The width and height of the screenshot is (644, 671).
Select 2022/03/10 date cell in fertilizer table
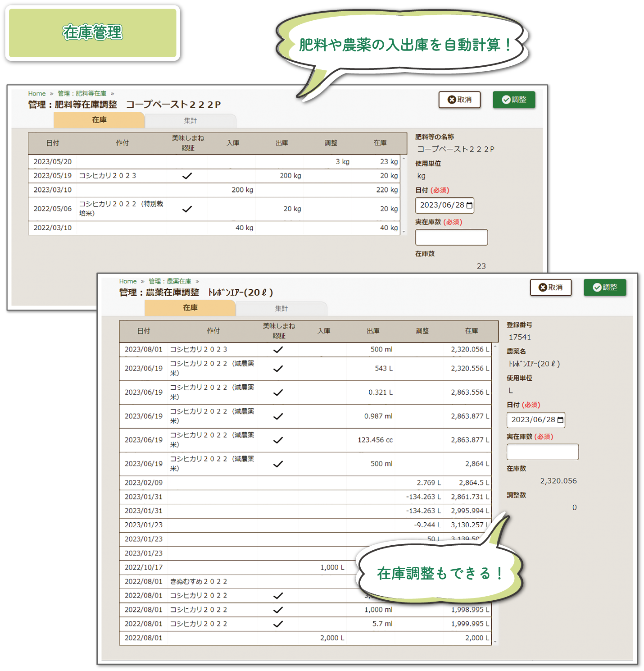point(53,228)
